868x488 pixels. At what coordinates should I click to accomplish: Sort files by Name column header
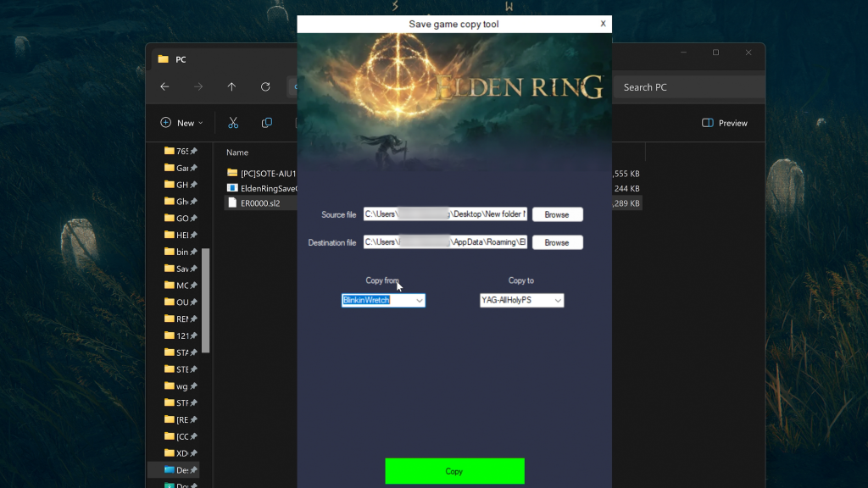tap(238, 152)
